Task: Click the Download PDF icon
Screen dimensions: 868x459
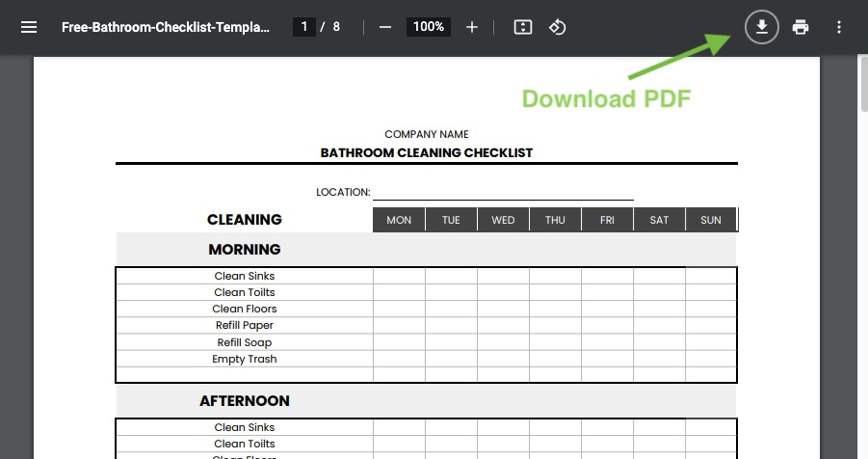Action: (x=762, y=27)
